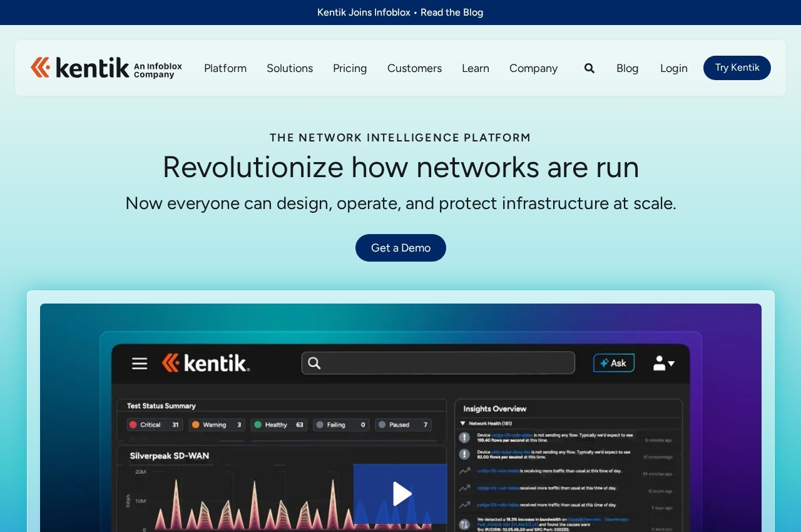The width and height of the screenshot is (801, 532).
Task: Open the site search magnifier icon
Action: click(x=589, y=68)
